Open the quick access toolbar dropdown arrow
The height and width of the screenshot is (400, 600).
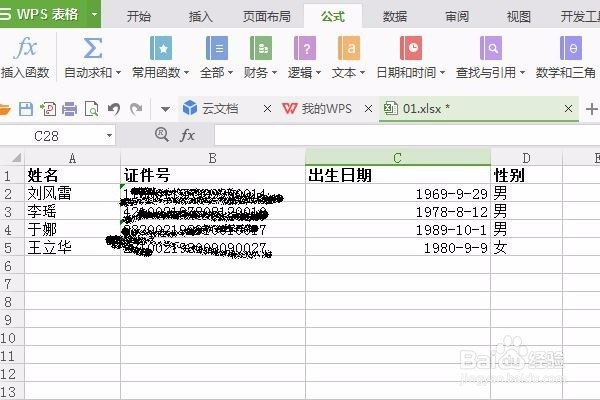coord(165,109)
